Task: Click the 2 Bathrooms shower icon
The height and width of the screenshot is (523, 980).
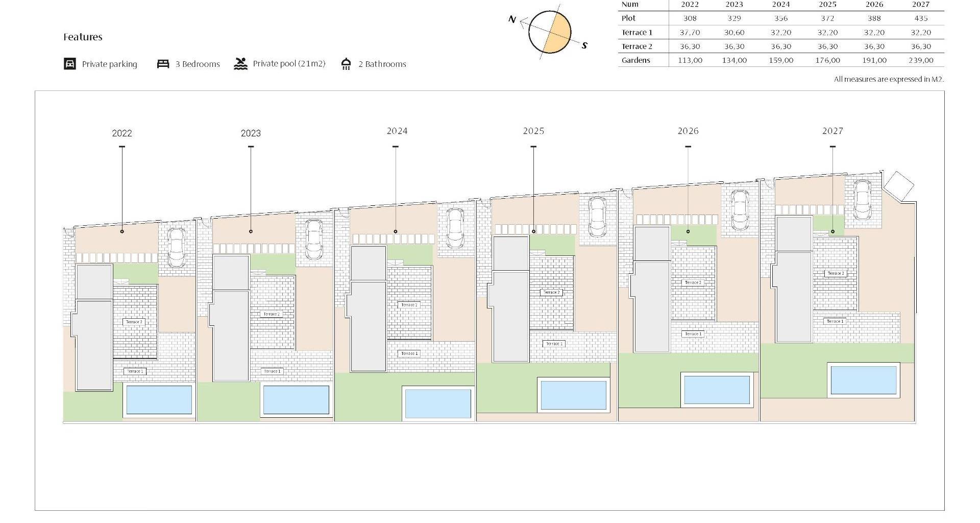Action: point(346,64)
